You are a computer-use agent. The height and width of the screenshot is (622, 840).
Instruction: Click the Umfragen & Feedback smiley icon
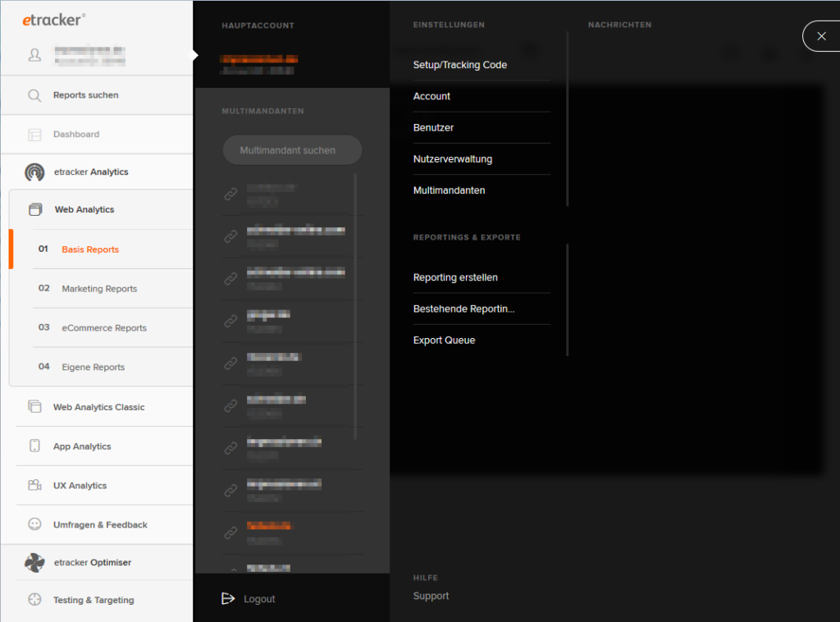click(34, 524)
